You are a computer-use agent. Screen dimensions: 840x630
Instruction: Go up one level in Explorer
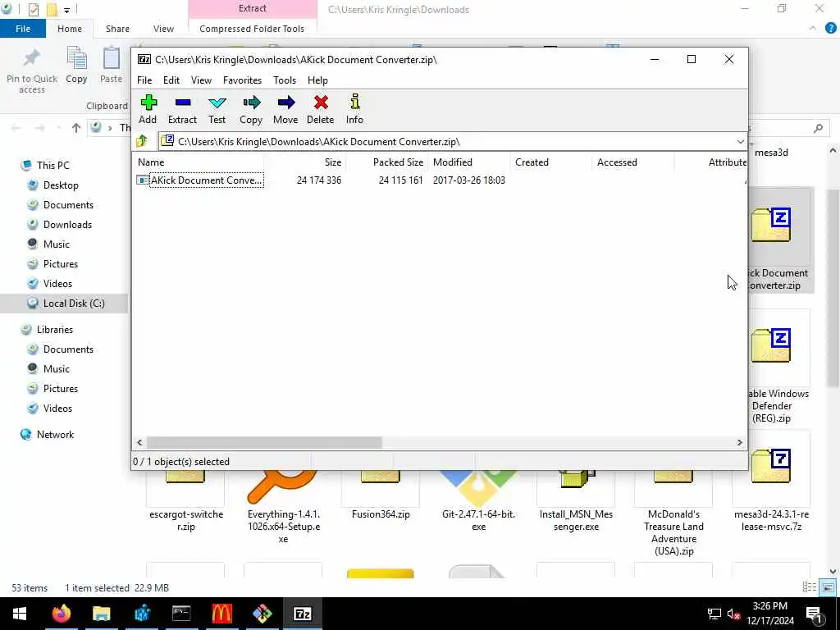click(x=76, y=128)
